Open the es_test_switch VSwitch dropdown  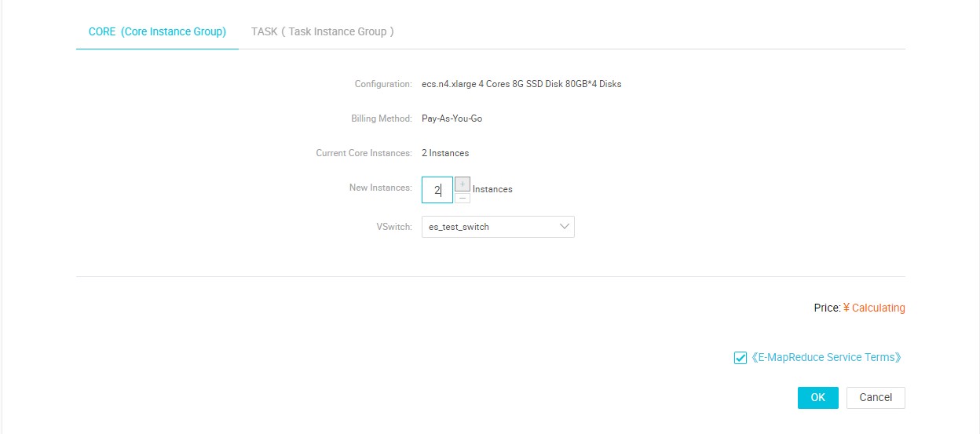(497, 227)
